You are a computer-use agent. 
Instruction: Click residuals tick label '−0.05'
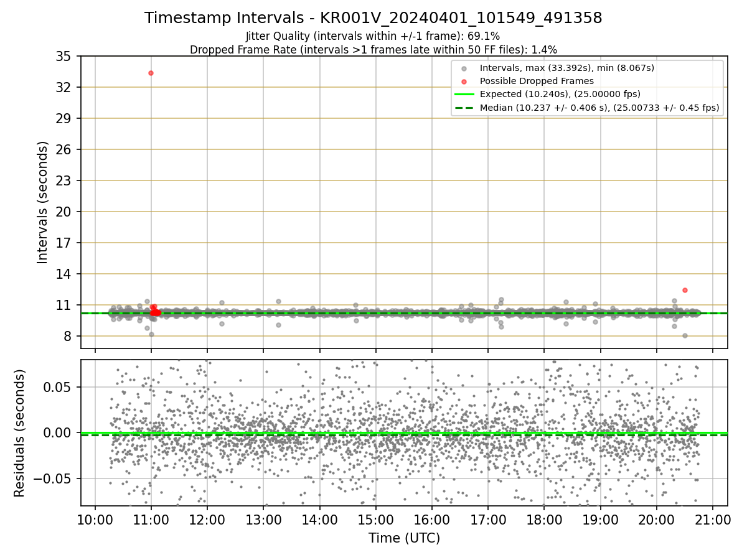52,478
